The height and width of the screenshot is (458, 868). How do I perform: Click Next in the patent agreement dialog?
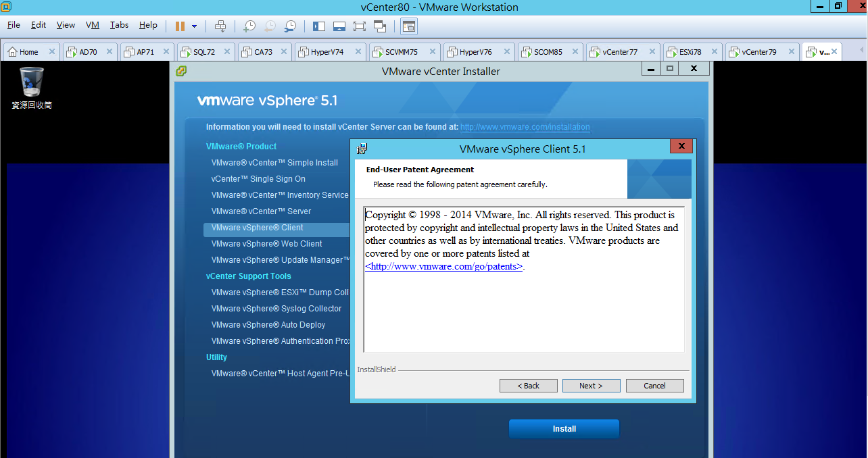tap(591, 386)
